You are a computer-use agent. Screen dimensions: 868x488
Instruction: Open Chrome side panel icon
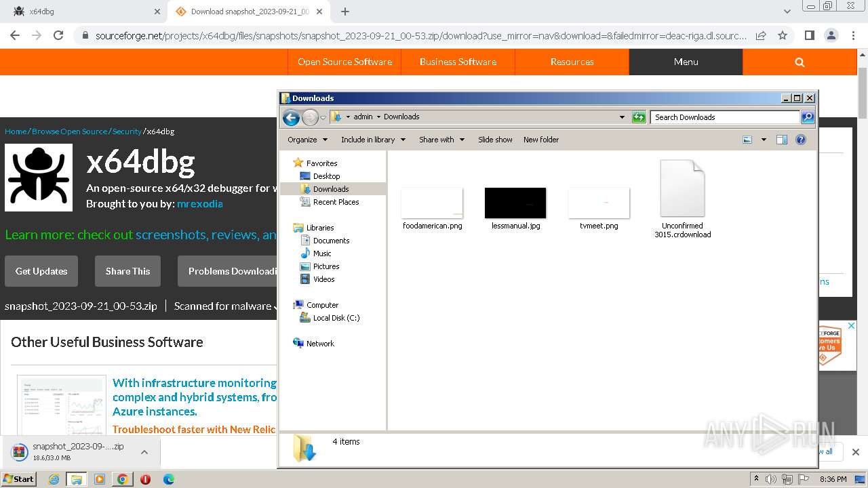809,35
